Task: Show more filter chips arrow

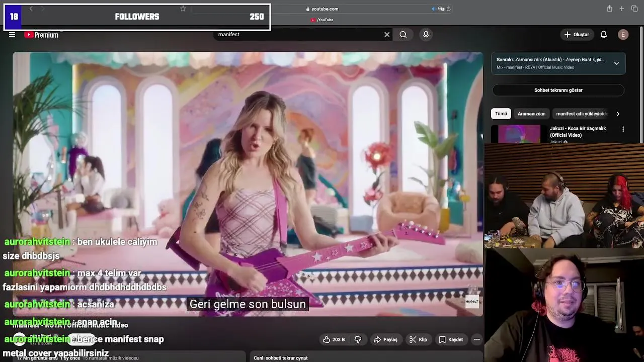Action: 618,114
